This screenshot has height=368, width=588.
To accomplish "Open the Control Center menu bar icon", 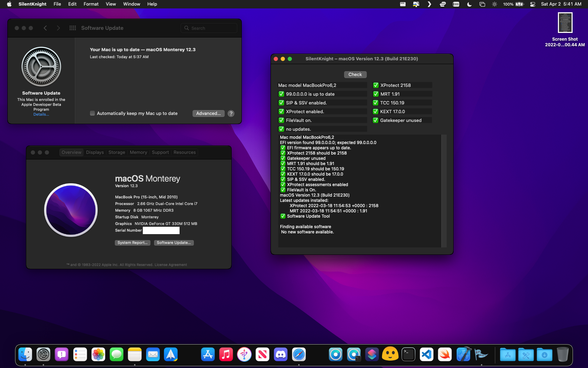I will click(x=533, y=4).
